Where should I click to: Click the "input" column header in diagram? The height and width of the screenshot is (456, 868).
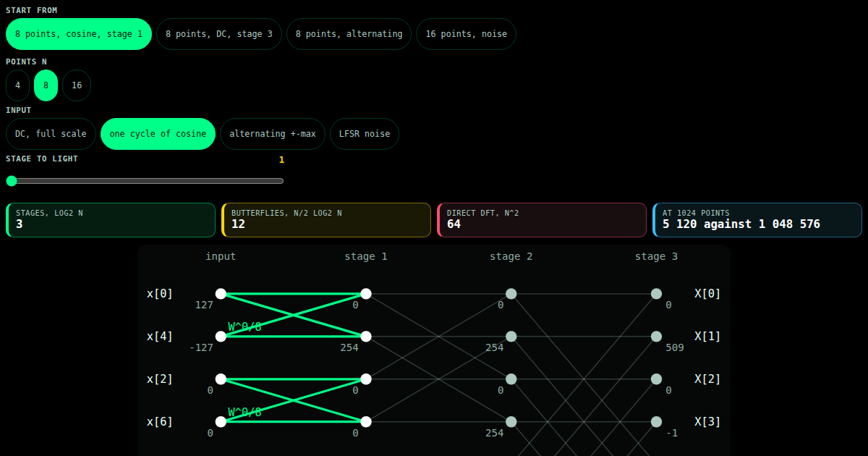coord(221,256)
